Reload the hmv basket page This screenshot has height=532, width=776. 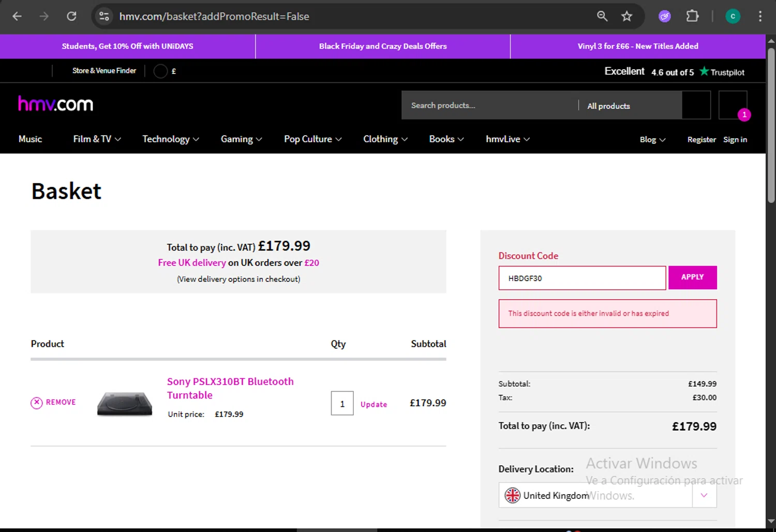pyautogui.click(x=71, y=16)
